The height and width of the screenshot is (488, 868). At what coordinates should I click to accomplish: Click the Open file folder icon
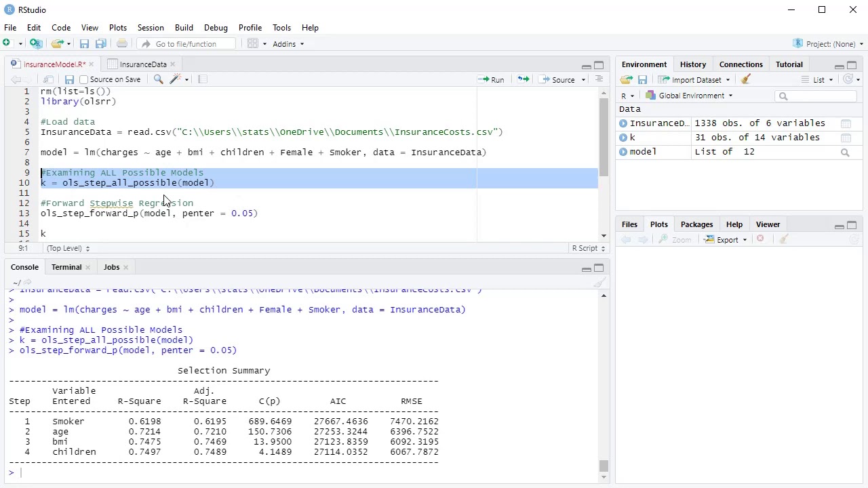[x=57, y=43]
